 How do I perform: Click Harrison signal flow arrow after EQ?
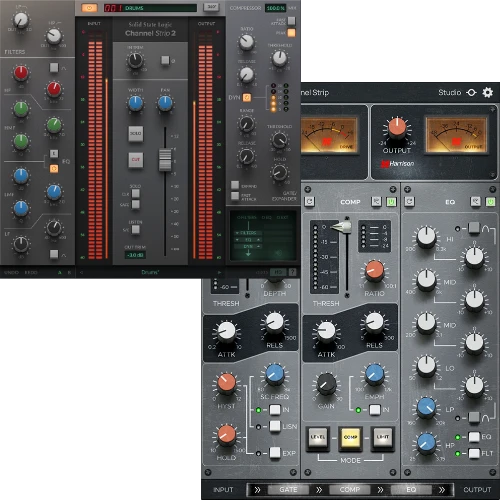(442, 490)
